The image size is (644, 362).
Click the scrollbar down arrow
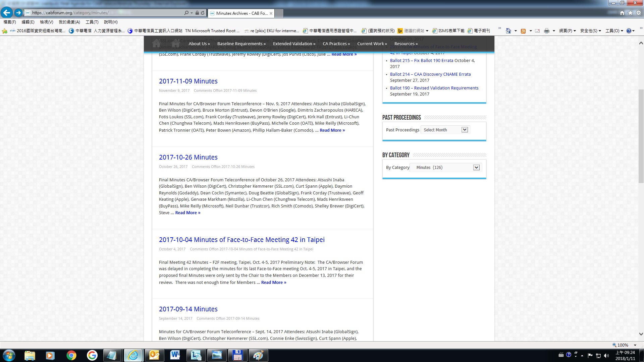(641, 334)
